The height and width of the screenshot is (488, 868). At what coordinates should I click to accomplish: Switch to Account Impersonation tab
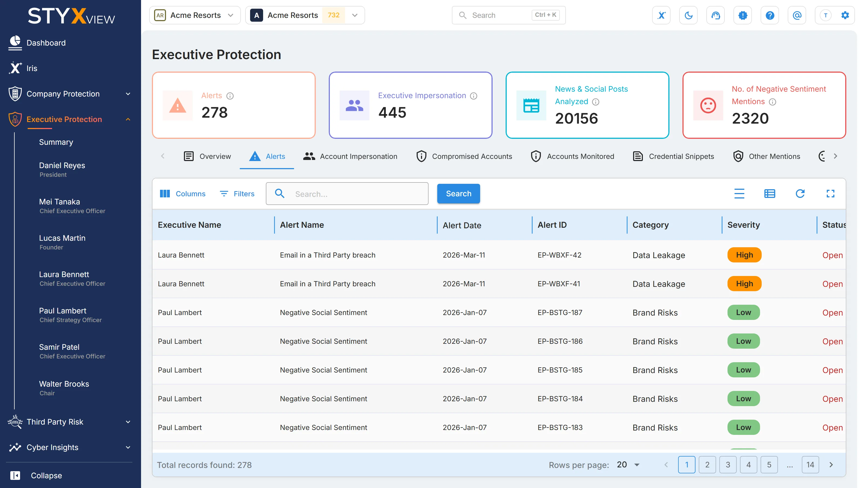[x=350, y=156]
